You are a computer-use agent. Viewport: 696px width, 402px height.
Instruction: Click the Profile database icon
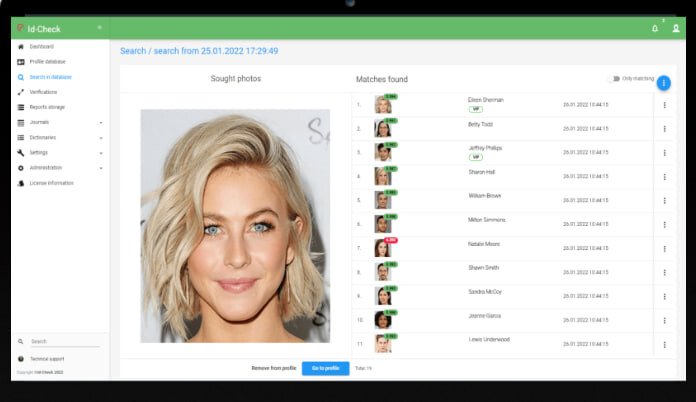coord(21,62)
